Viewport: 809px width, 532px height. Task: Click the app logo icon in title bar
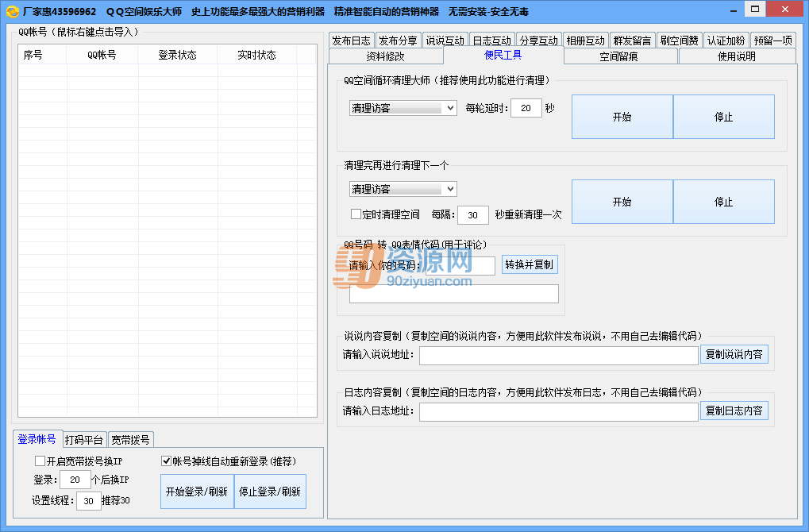coord(12,11)
